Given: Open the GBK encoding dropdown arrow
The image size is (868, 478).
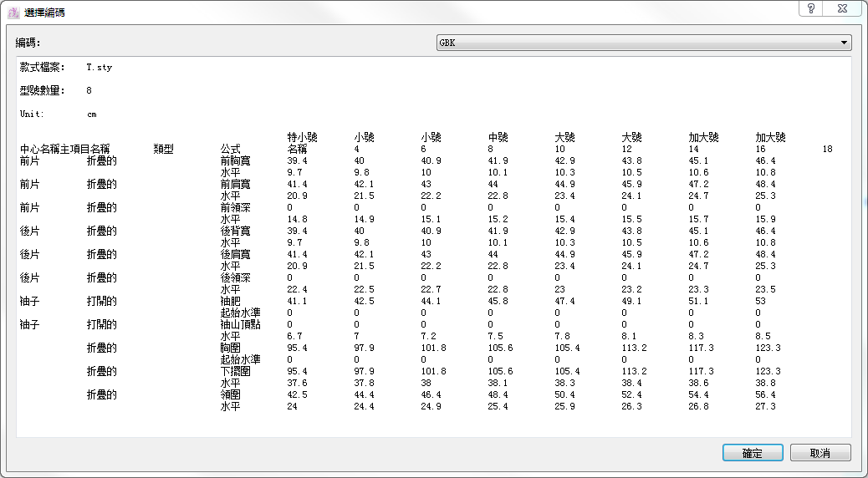Looking at the screenshot, I should click(x=845, y=43).
